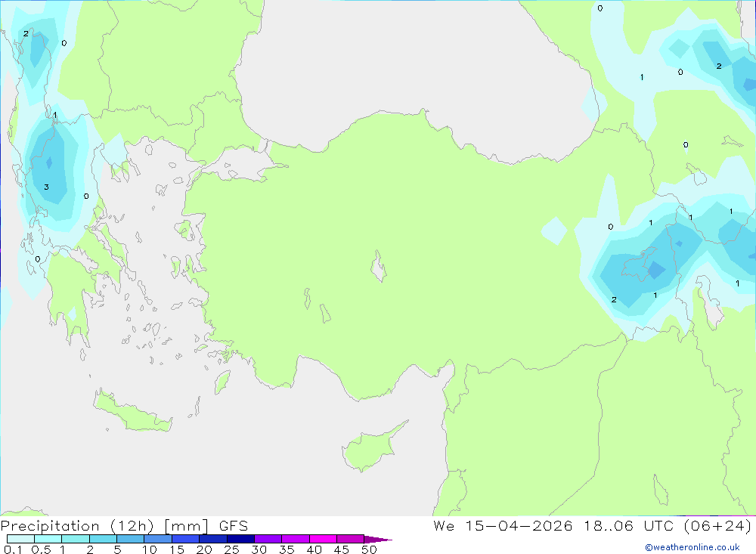Click the 40–45 mm magenta legend swatch
The image size is (756, 554).
pos(323,539)
